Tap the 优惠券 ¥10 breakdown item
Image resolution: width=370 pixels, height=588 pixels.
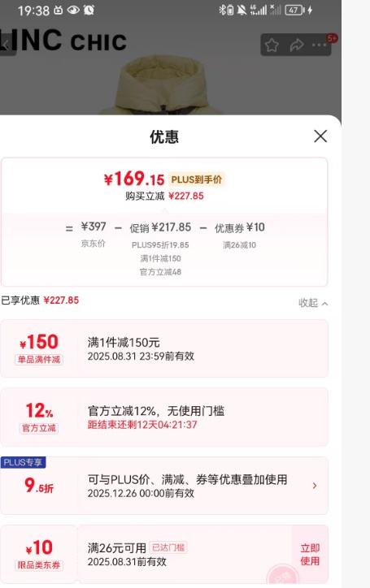coord(240,227)
